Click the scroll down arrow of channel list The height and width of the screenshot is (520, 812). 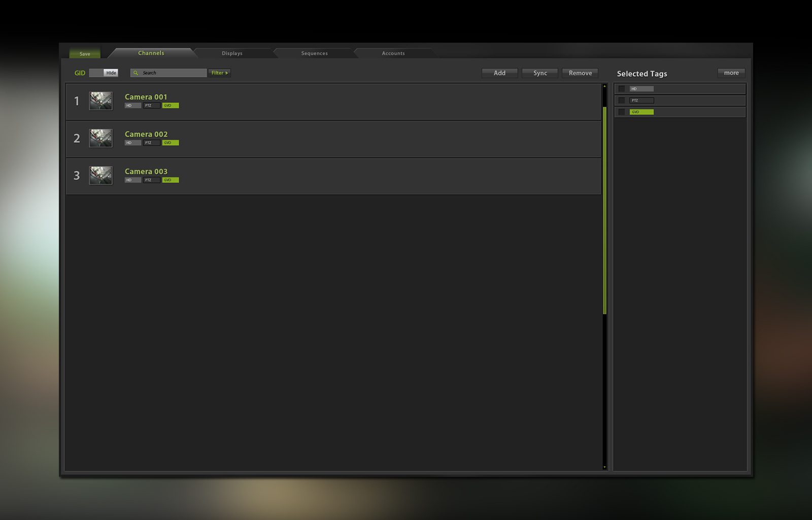(x=604, y=467)
